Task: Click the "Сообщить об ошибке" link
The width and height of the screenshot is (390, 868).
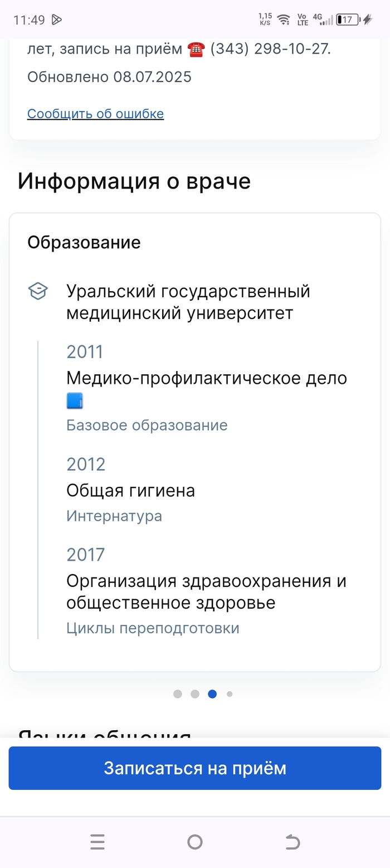Action: click(95, 114)
